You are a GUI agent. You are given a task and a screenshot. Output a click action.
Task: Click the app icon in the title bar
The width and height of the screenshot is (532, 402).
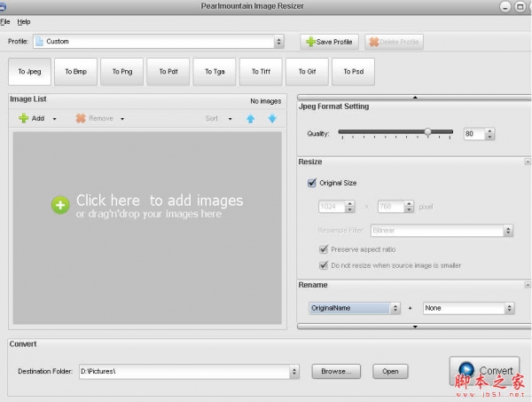3,6
